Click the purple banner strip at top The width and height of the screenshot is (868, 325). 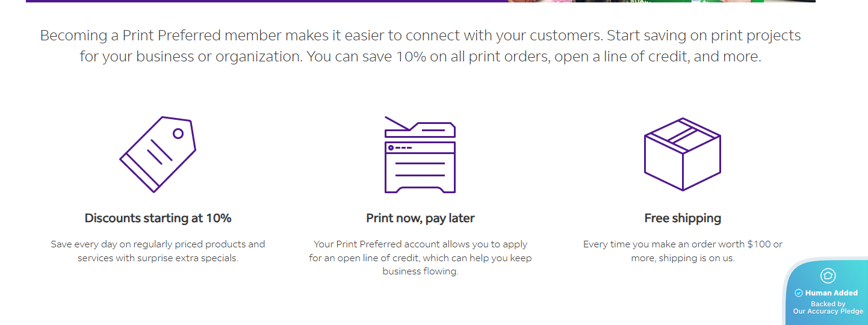(265, 1)
